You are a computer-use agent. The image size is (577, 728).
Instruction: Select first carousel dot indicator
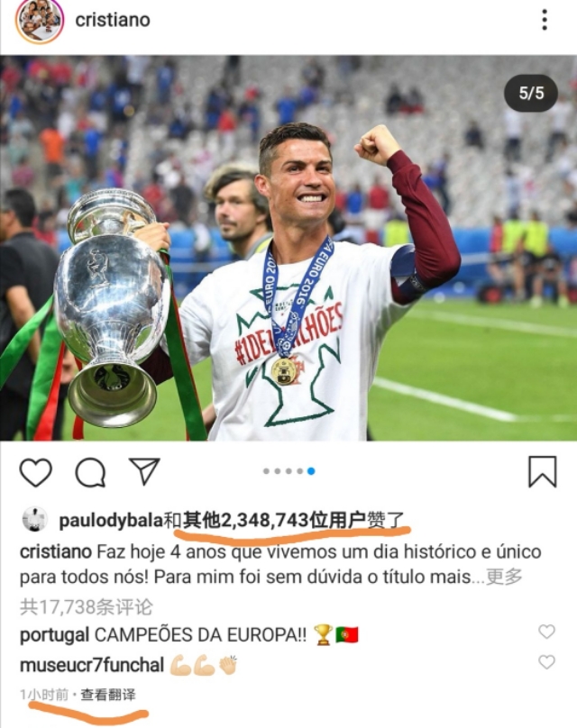[266, 471]
